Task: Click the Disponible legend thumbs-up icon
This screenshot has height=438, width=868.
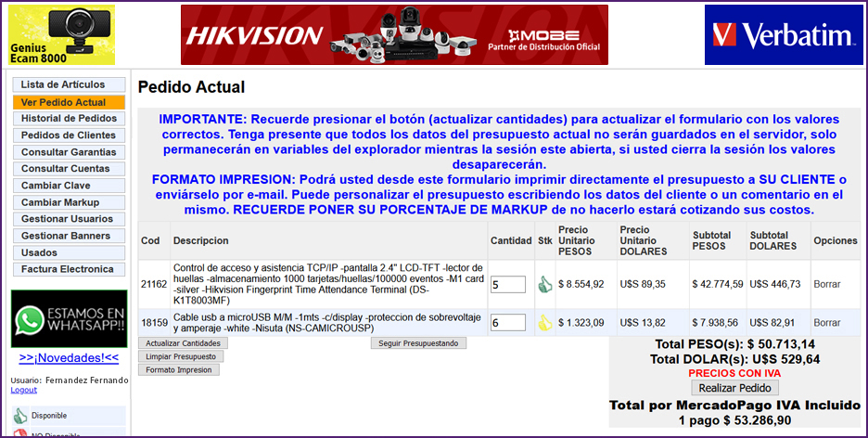Action: [x=21, y=416]
